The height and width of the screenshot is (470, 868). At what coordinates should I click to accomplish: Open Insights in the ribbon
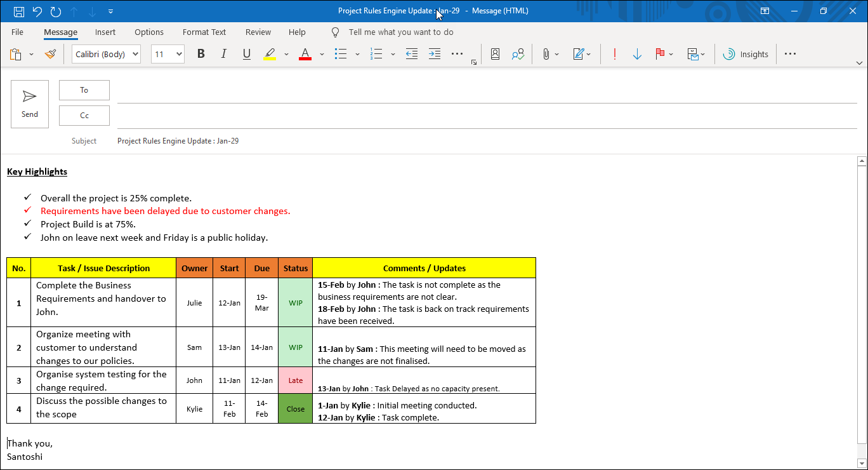[x=746, y=54]
